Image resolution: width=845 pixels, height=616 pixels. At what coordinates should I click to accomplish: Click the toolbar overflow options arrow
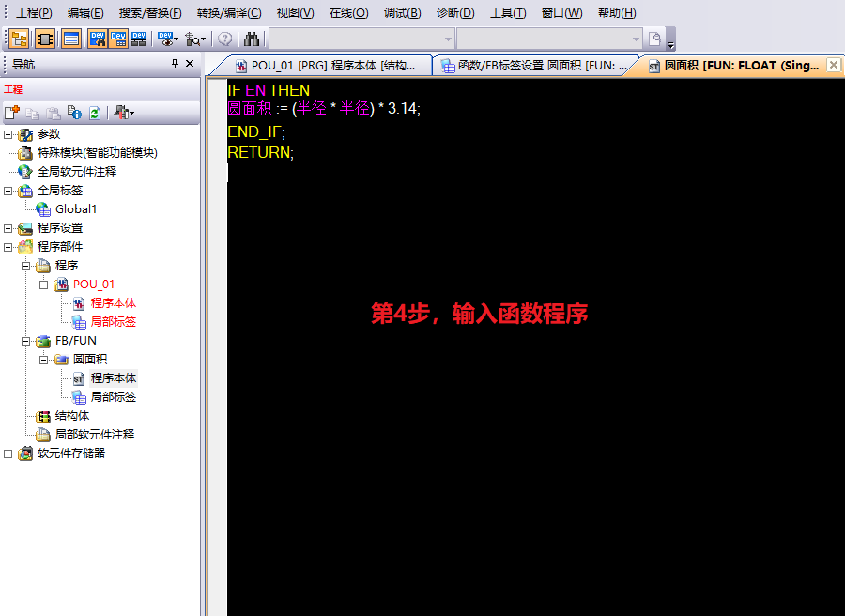point(671,44)
